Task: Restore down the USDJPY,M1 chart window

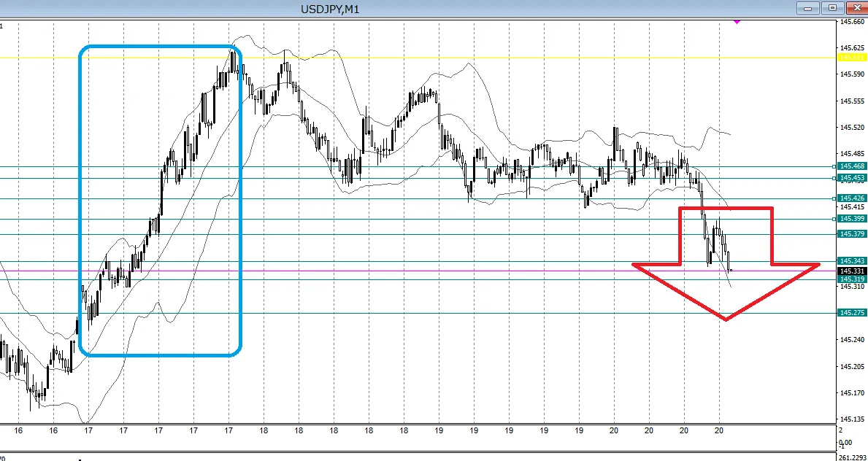Action: click(x=833, y=8)
